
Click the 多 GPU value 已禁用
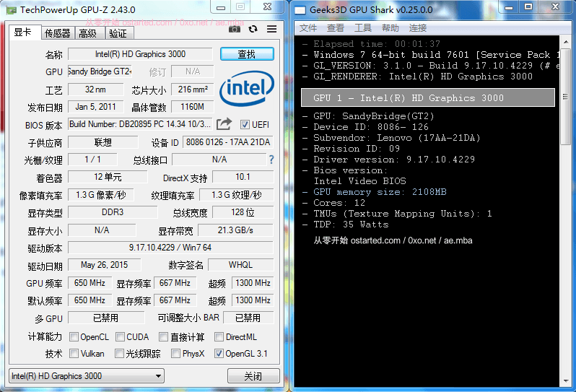pos(106,318)
